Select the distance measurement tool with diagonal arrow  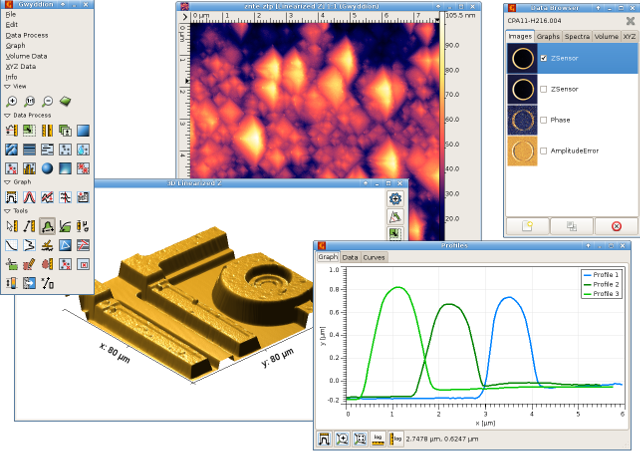click(29, 226)
